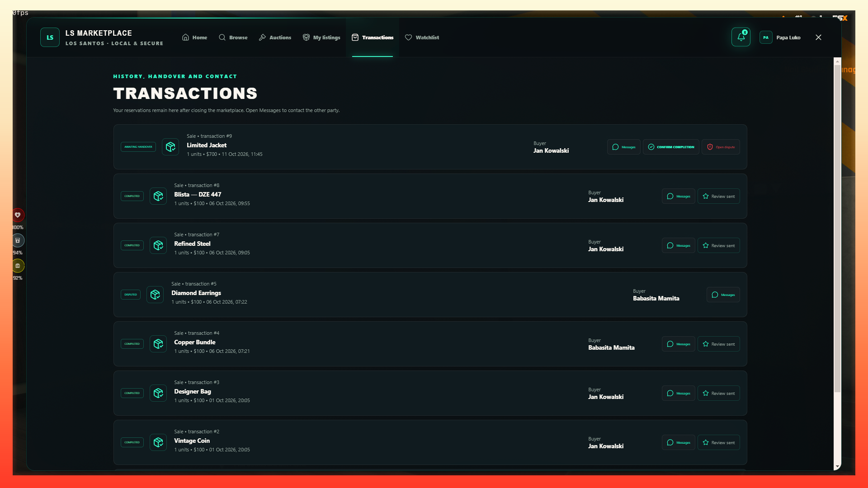Screen dimensions: 868x488
Task: Click Confirm Completion for Limited Jacket
Action: tap(671, 147)
